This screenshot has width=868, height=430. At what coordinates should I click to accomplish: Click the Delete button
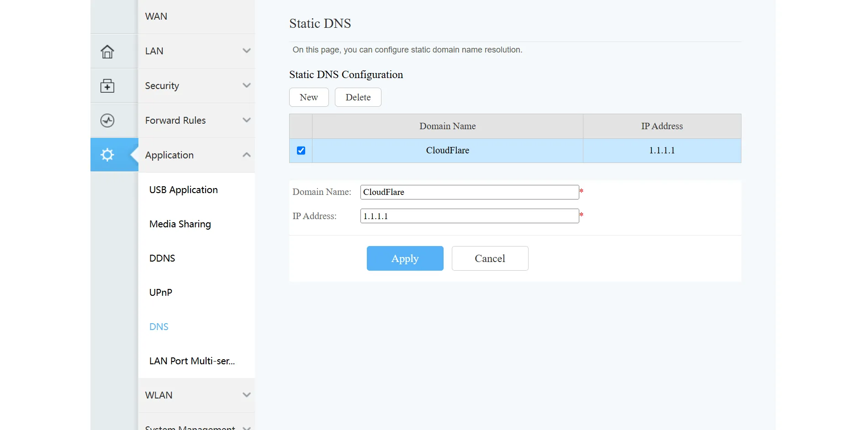coord(358,97)
